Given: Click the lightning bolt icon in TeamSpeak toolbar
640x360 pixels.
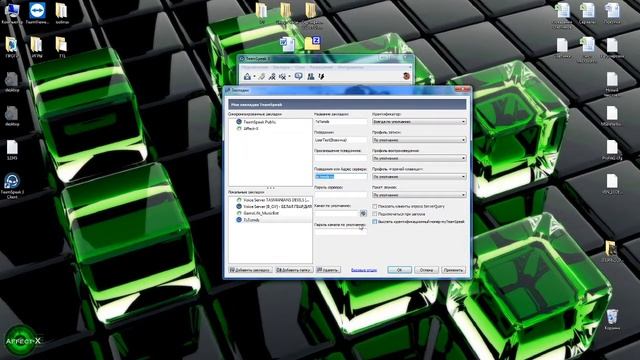Looking at the screenshot, I should 321,76.
